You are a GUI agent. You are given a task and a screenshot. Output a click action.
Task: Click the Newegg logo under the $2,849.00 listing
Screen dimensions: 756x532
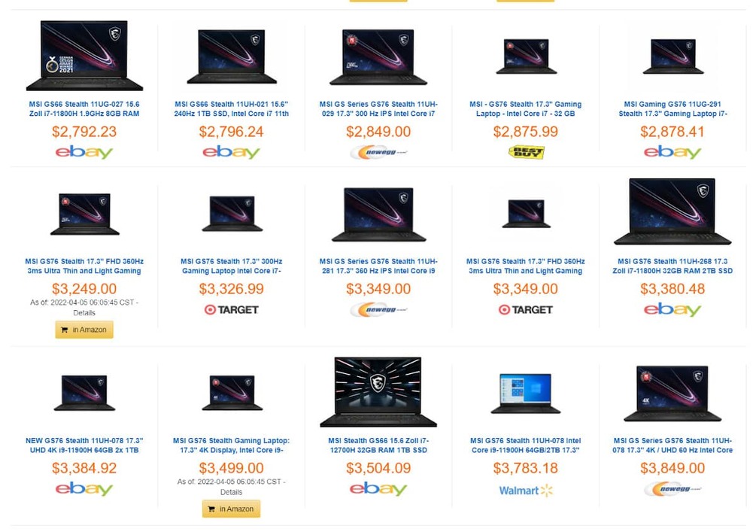[378, 151]
